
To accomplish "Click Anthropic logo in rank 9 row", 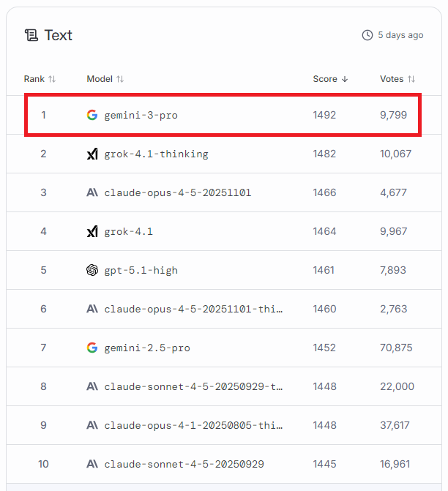I will (x=92, y=425).
